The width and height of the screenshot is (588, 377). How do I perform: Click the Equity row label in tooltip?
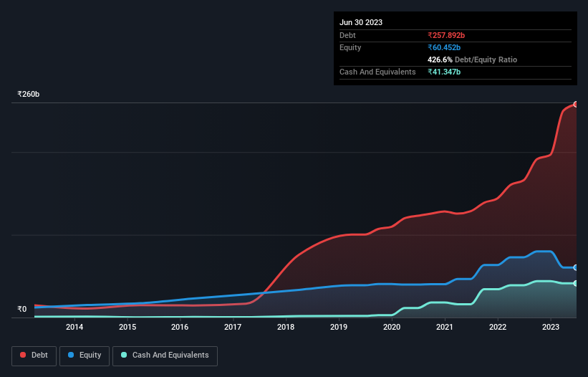tap(350, 47)
